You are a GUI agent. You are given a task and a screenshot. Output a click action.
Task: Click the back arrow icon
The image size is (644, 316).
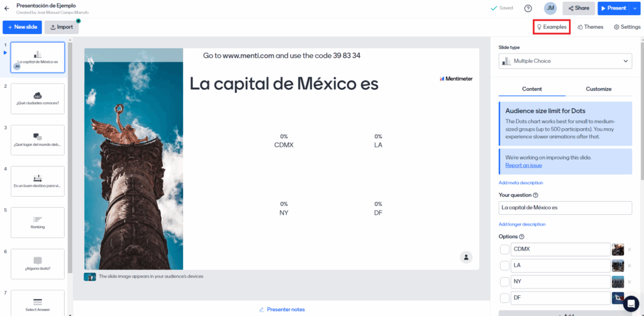click(6, 8)
